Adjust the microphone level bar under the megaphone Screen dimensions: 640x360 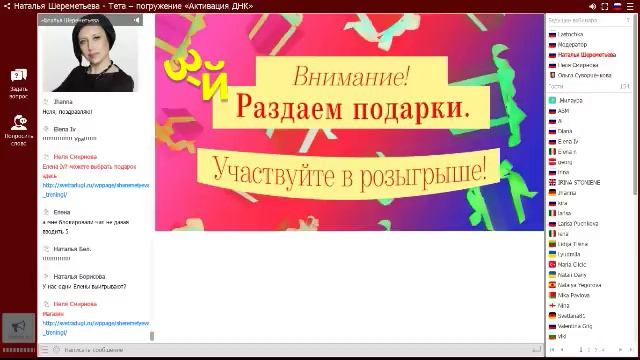click(18, 350)
